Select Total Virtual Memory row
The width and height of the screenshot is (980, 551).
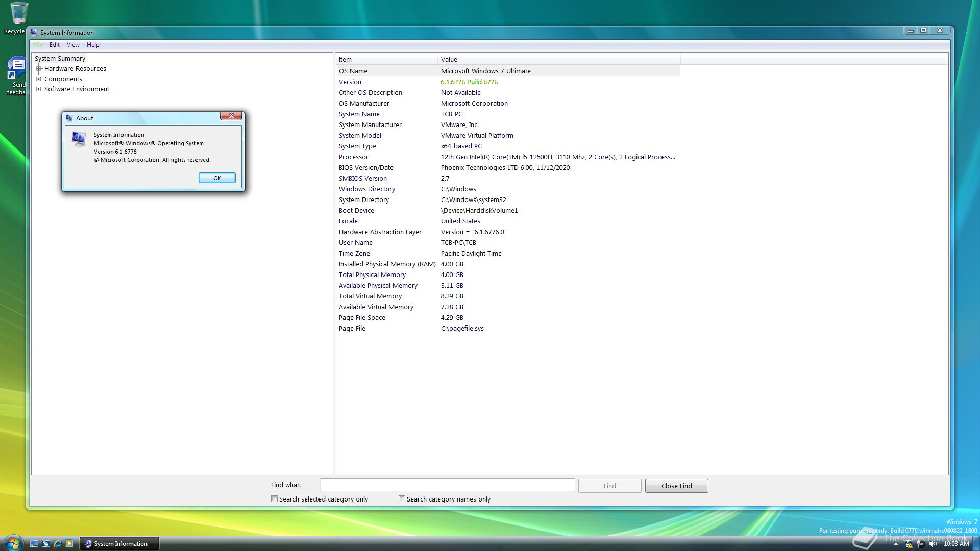coord(508,296)
